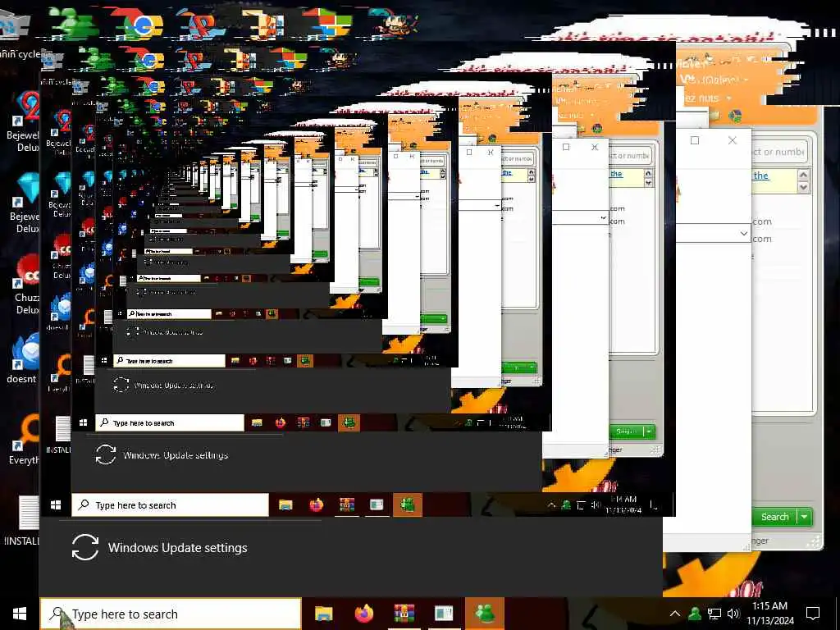Click the largest green Search button
The image size is (840, 630).
pyautogui.click(x=775, y=517)
